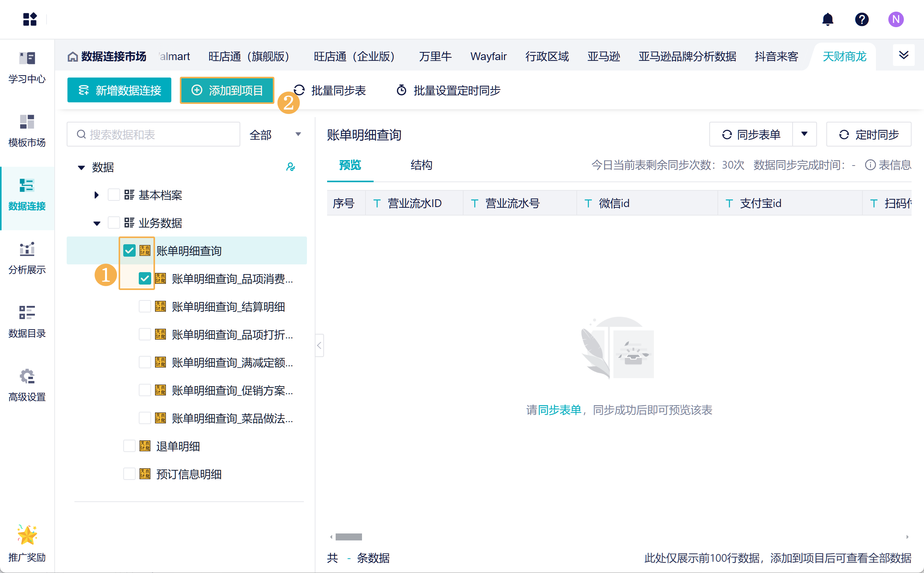Uncheck the 账单明细查询 checkbox
The height and width of the screenshot is (573, 924).
(129, 250)
